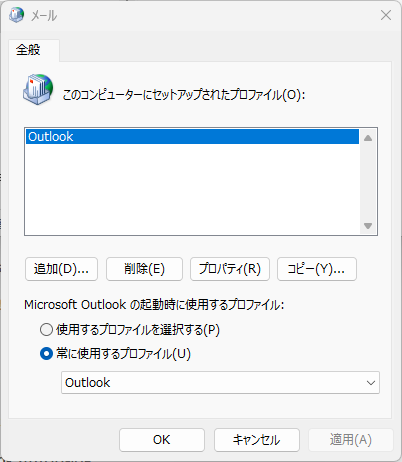The image size is (402, 462).
Task: Click the 追加(D)... button
Action: (x=61, y=269)
